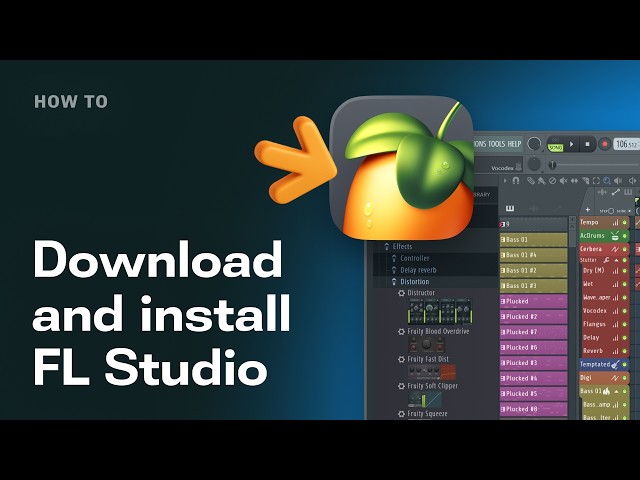Open the playlist menu arrow before magnet

tap(505, 180)
